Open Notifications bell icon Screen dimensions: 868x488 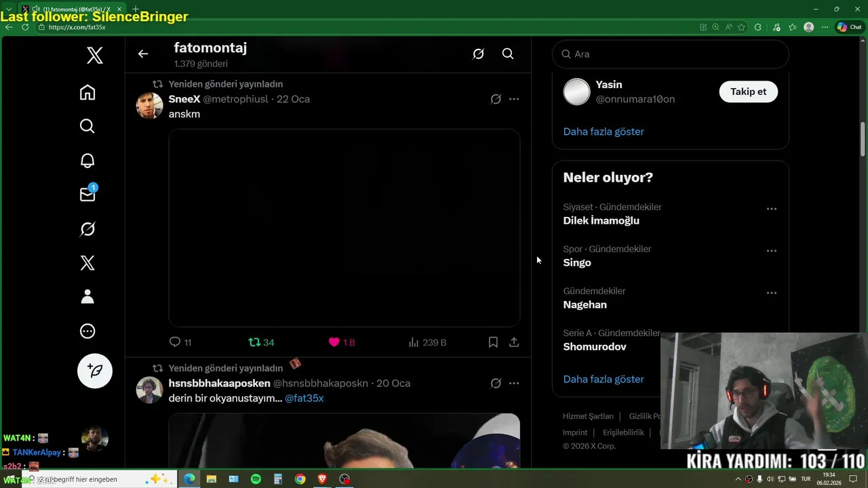click(87, 161)
